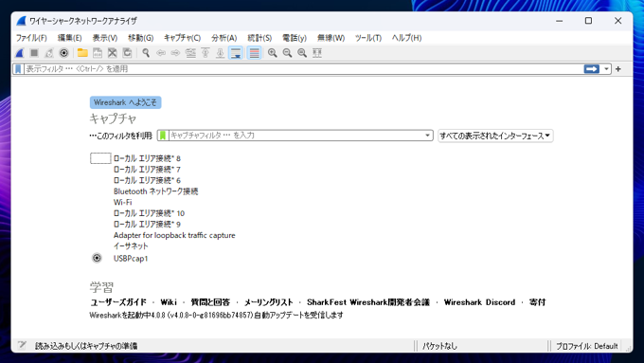Select ローカル エリア接続* 7 interface

(x=147, y=170)
